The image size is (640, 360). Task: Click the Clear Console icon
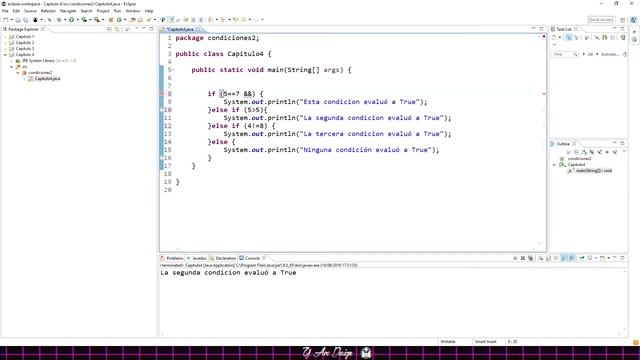(x=540, y=258)
